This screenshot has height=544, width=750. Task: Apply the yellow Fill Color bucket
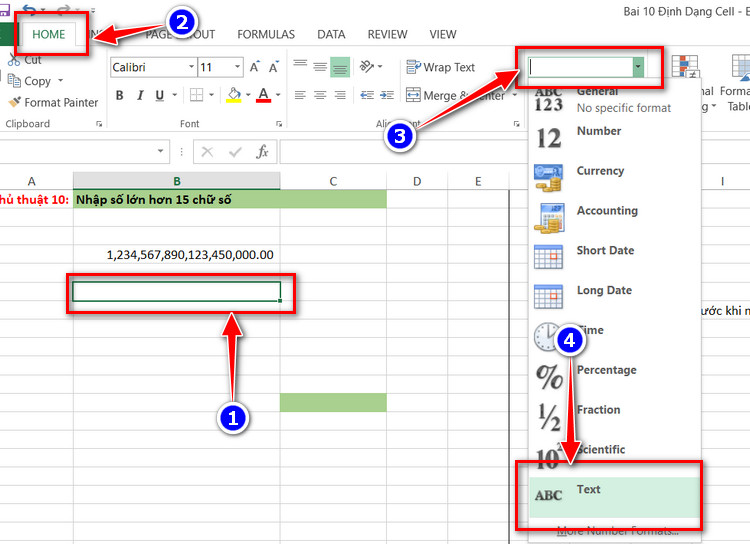233,95
